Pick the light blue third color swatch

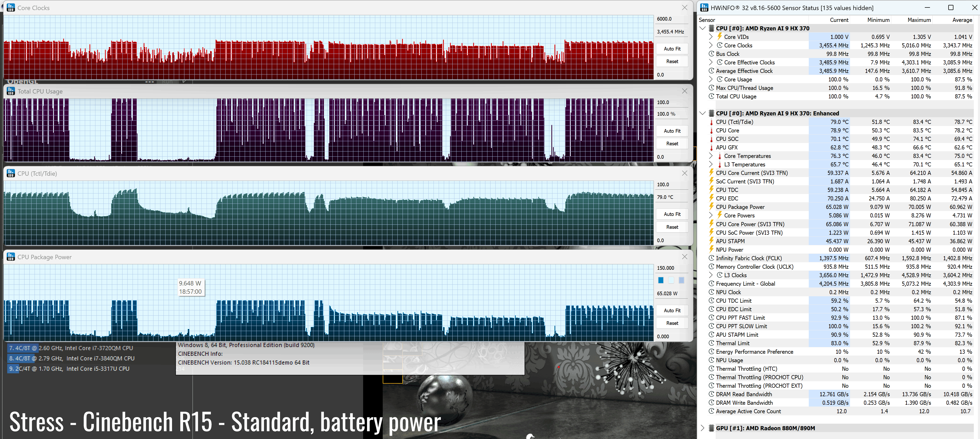pyautogui.click(x=681, y=280)
